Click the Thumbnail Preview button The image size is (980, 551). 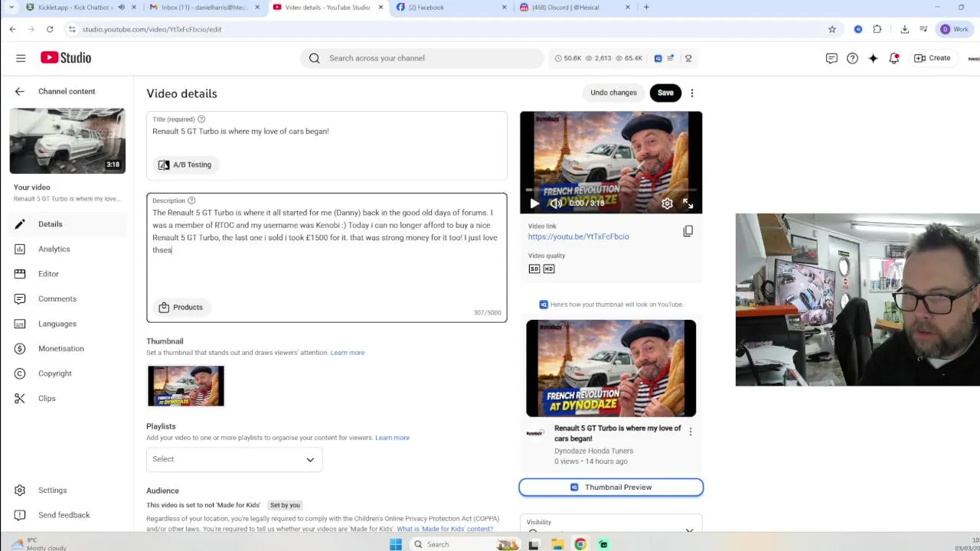(611, 487)
